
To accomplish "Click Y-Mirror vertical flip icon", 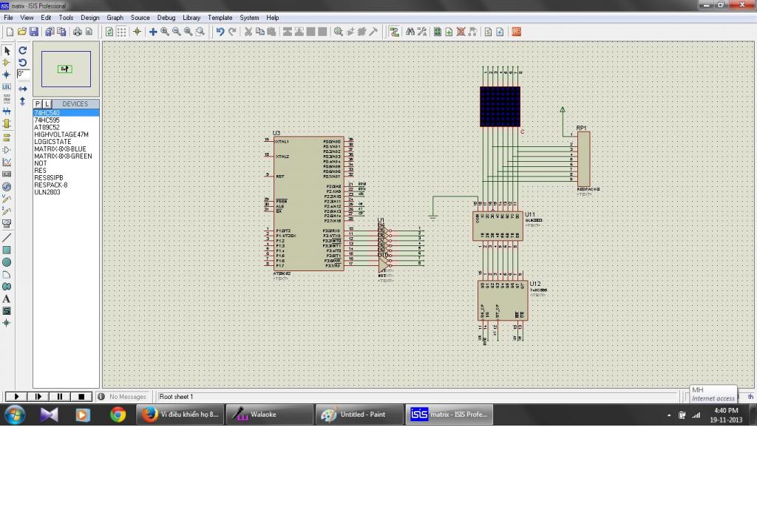I will pos(22,101).
